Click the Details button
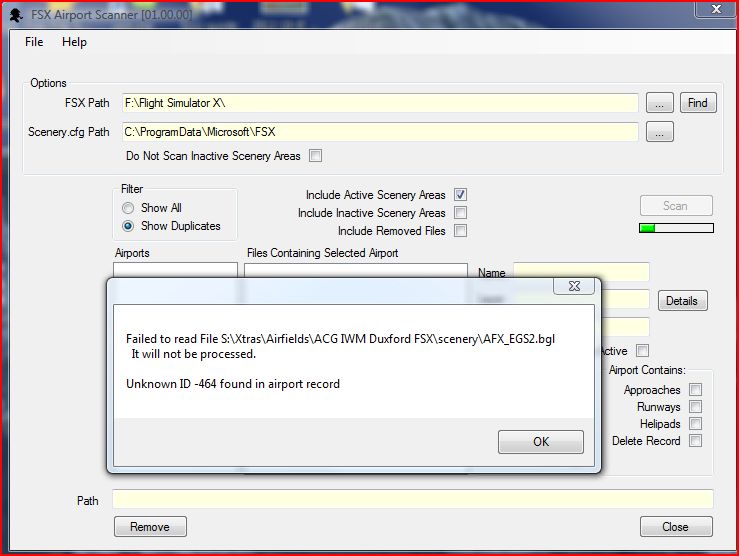 682,301
